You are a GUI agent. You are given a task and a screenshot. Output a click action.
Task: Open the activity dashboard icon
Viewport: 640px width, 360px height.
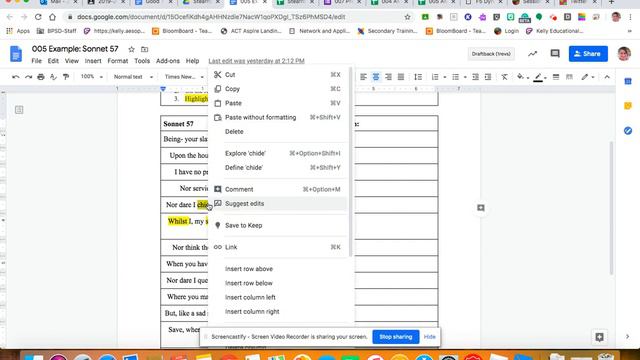[532, 53]
